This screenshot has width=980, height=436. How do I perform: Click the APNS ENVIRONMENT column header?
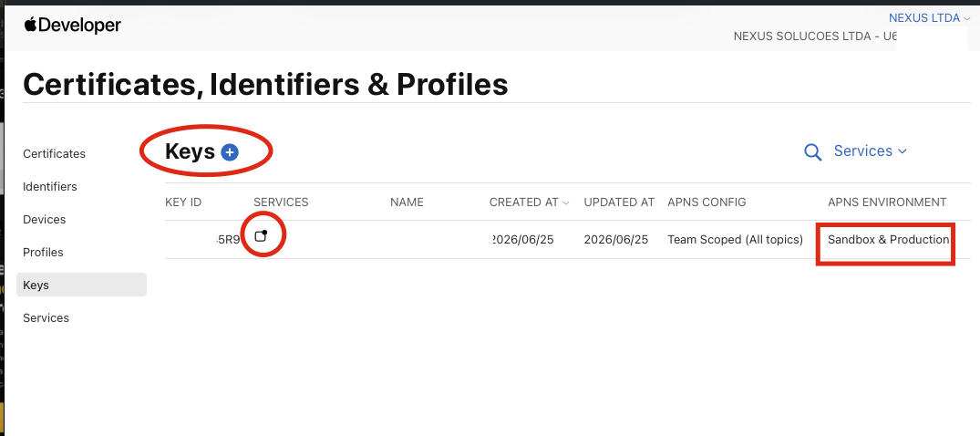887,202
